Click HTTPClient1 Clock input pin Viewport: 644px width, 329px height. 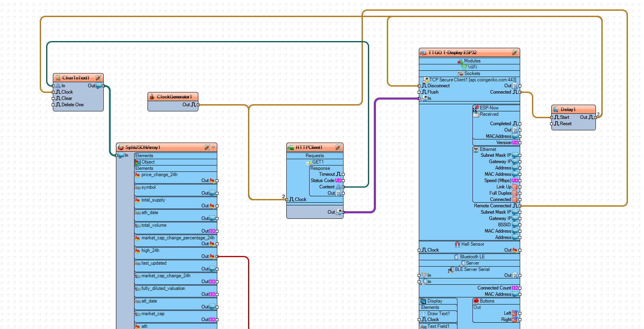287,199
